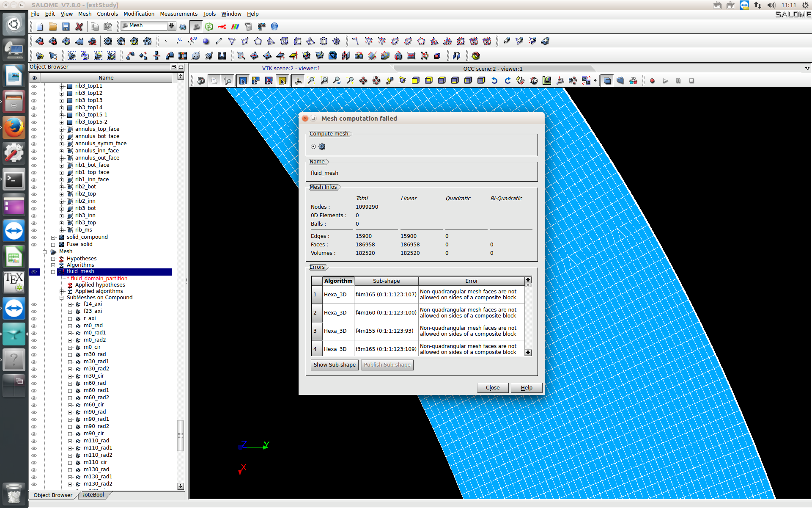The width and height of the screenshot is (812, 508).
Task: Click the Save document toolbar icon
Action: coord(66,27)
